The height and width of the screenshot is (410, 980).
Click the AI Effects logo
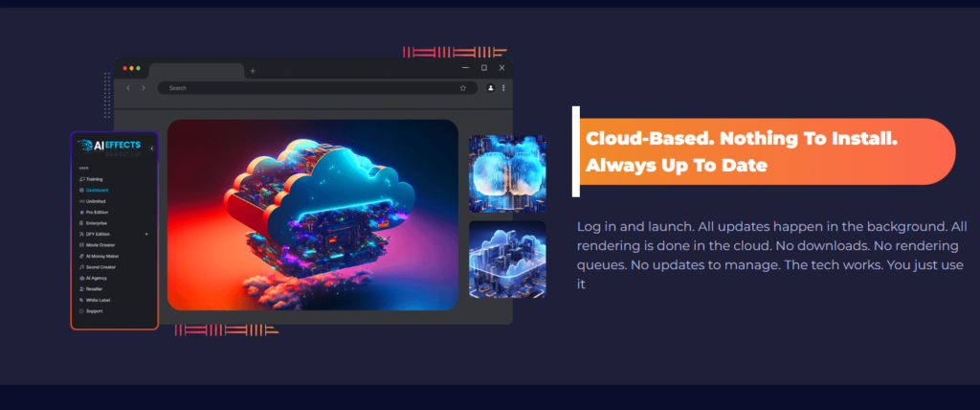pos(109,146)
